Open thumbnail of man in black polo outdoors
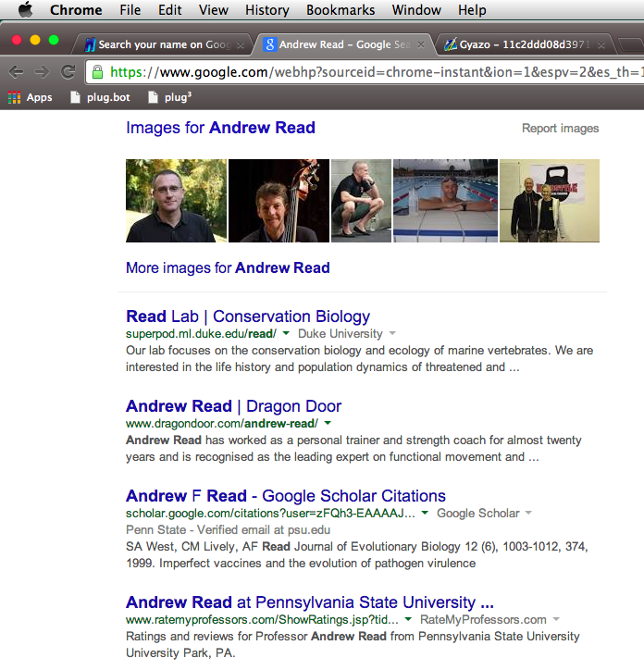 pyautogui.click(x=176, y=201)
